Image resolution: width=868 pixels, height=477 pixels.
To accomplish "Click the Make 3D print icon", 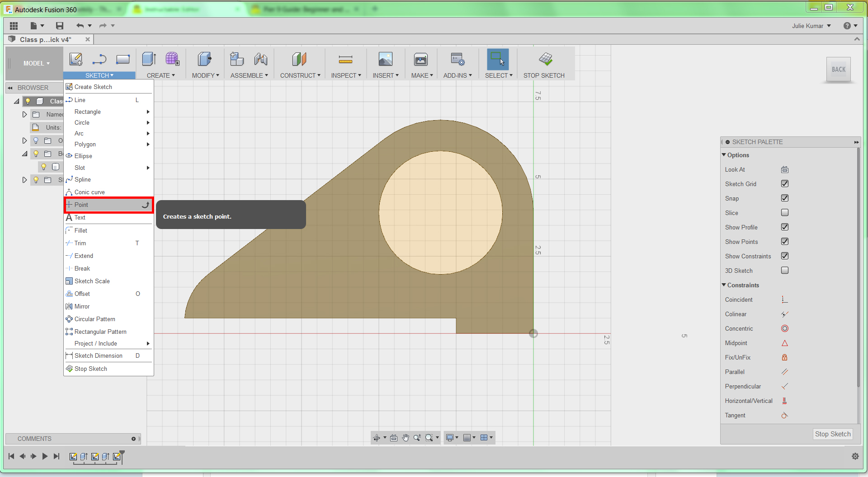I will 421,59.
